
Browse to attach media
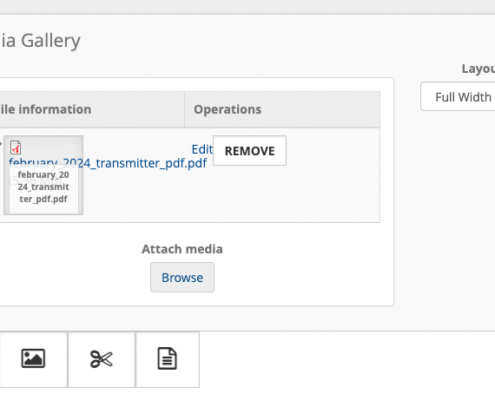(x=182, y=277)
